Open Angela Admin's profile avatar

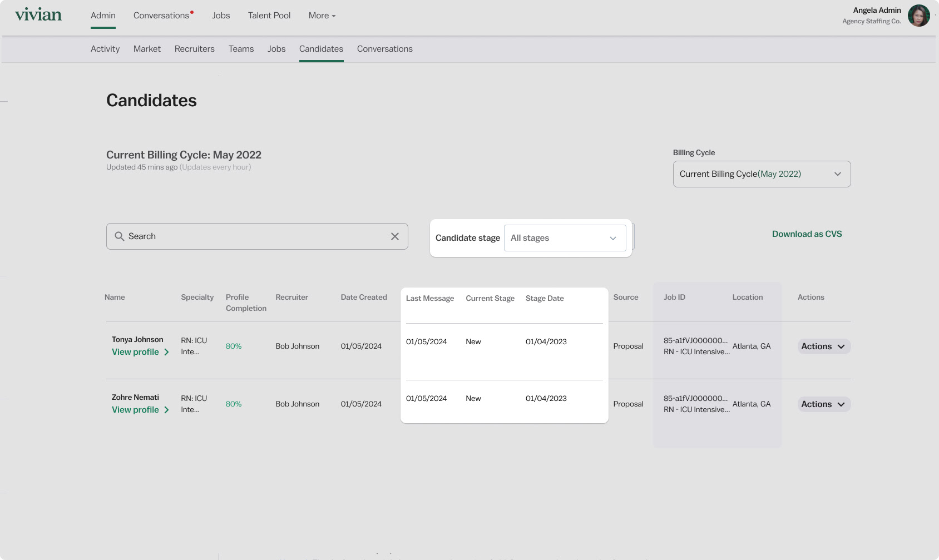click(918, 16)
